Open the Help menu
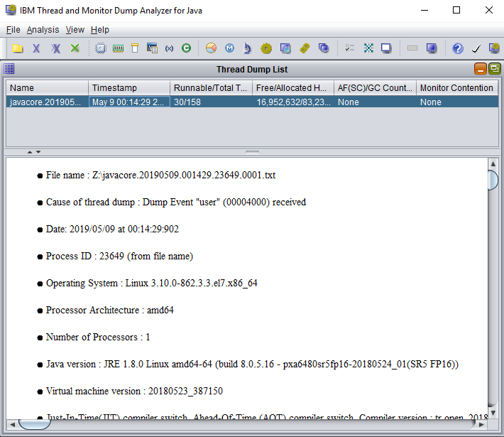 (x=100, y=30)
